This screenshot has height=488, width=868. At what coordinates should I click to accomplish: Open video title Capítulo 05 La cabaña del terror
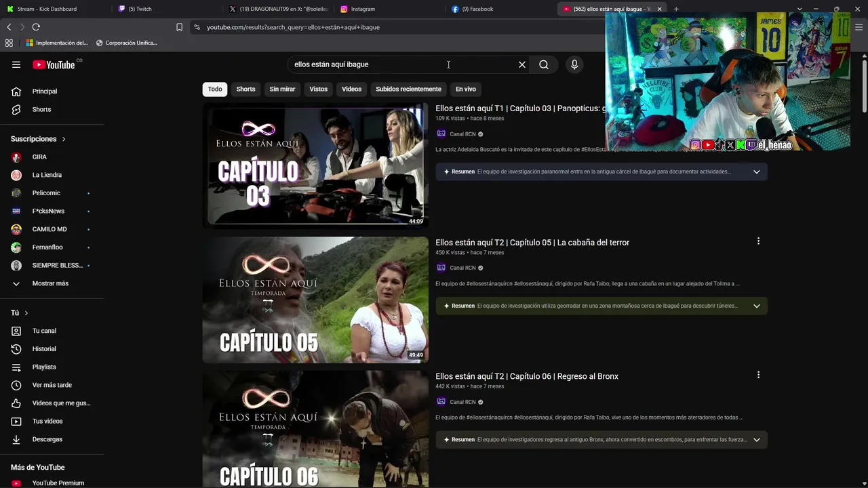[x=532, y=243]
